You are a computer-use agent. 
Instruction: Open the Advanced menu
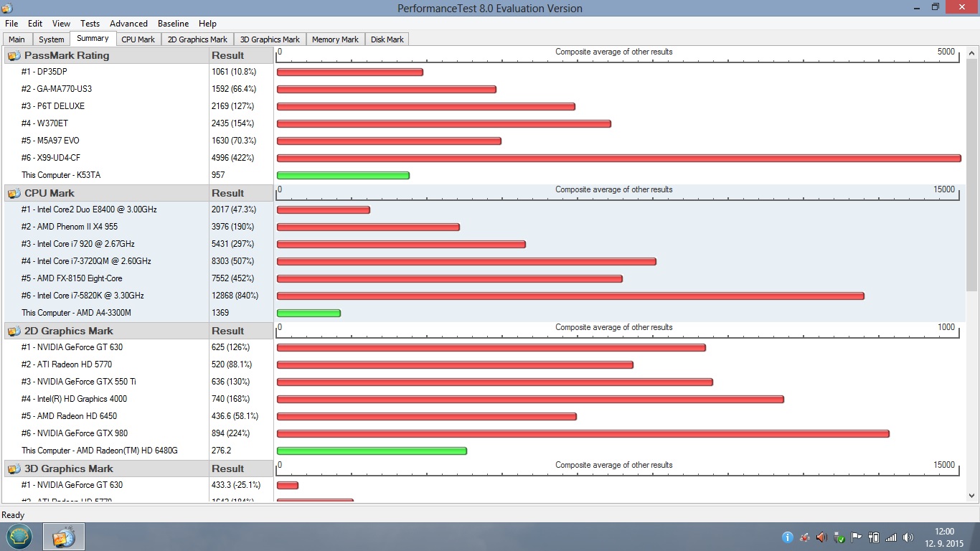pyautogui.click(x=129, y=24)
